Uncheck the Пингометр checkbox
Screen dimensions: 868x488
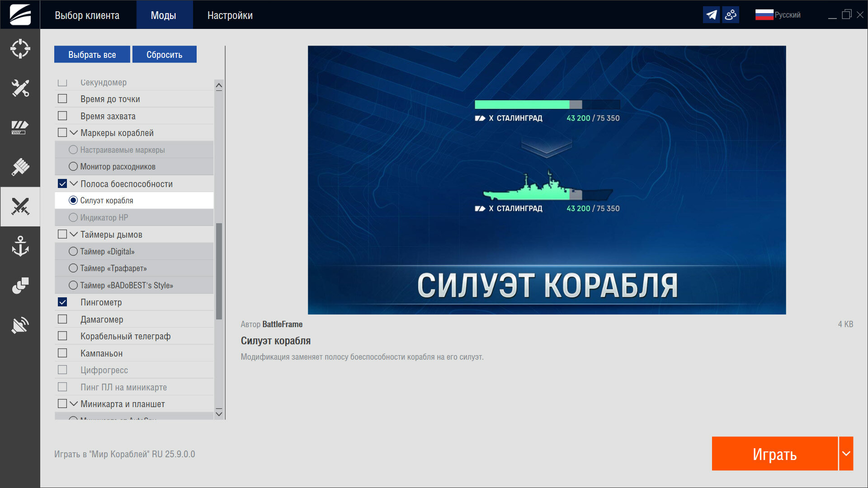(62, 302)
